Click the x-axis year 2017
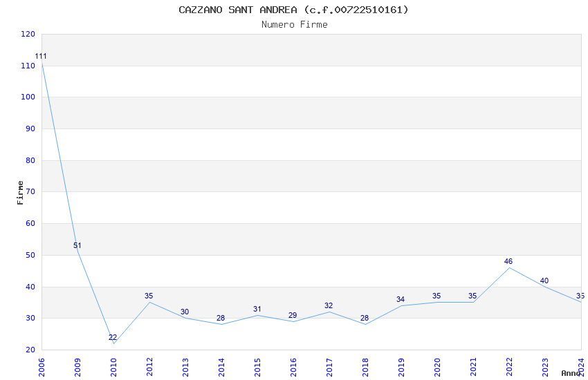588x380 pixels. pos(329,367)
